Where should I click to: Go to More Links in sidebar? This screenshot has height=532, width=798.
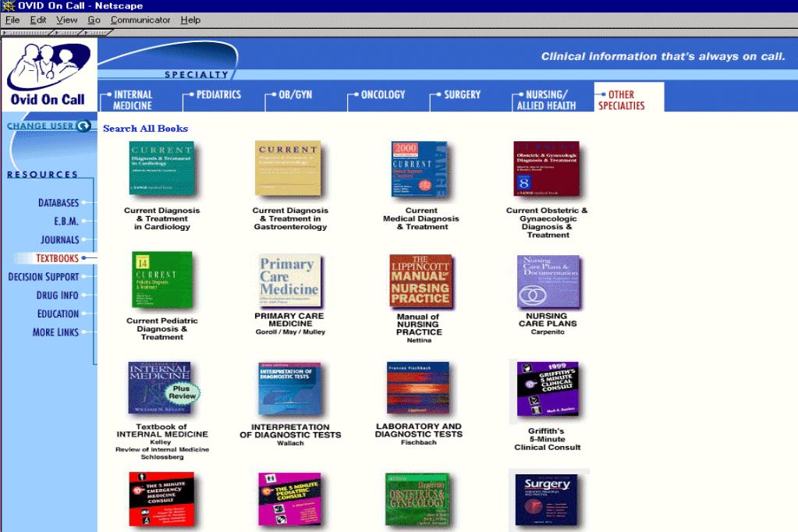[x=55, y=332]
